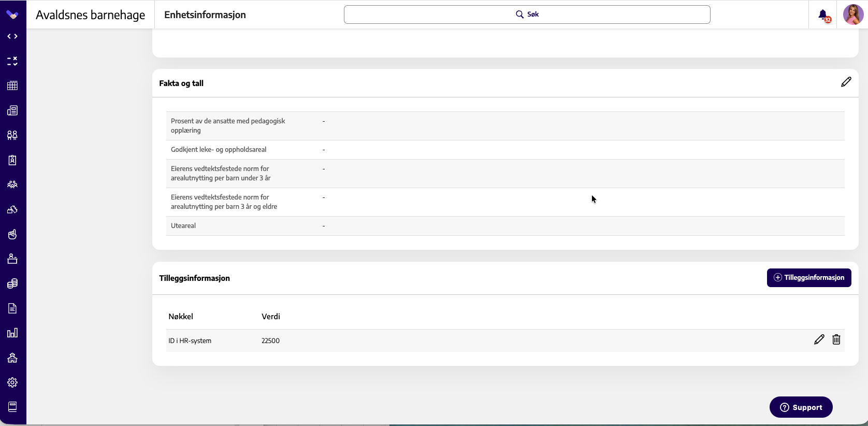Open the bar chart statistics icon
Viewport: 868px width, 426px height.
tap(12, 333)
